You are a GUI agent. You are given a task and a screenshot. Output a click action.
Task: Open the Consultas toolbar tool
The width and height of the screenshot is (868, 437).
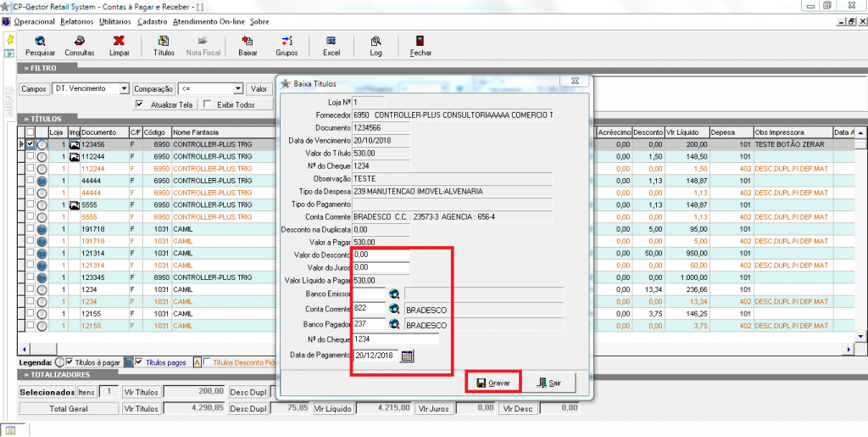80,46
